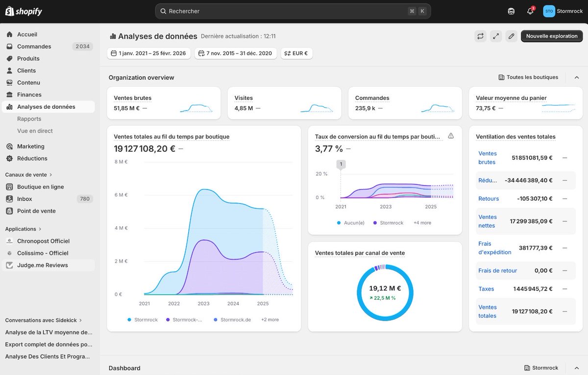
Task: Click Ventes totales au fil du temps title
Action: pos(171,137)
